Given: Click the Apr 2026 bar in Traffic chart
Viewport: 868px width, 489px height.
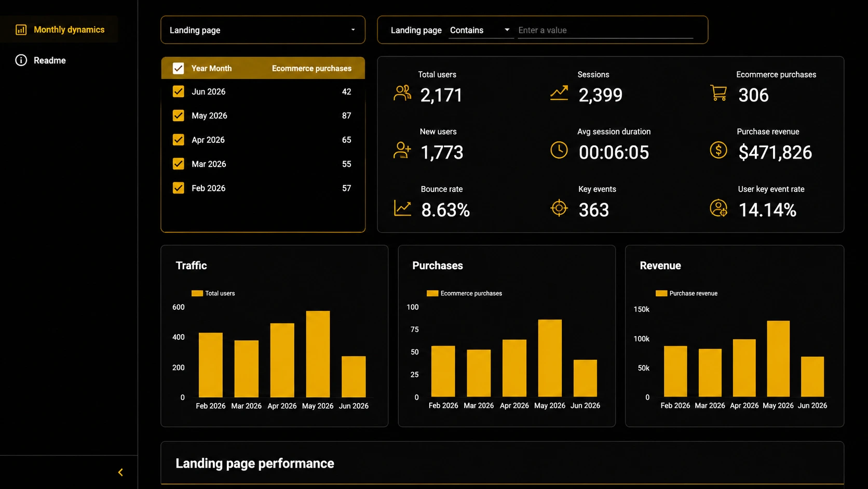Looking at the screenshot, I should click(x=282, y=360).
